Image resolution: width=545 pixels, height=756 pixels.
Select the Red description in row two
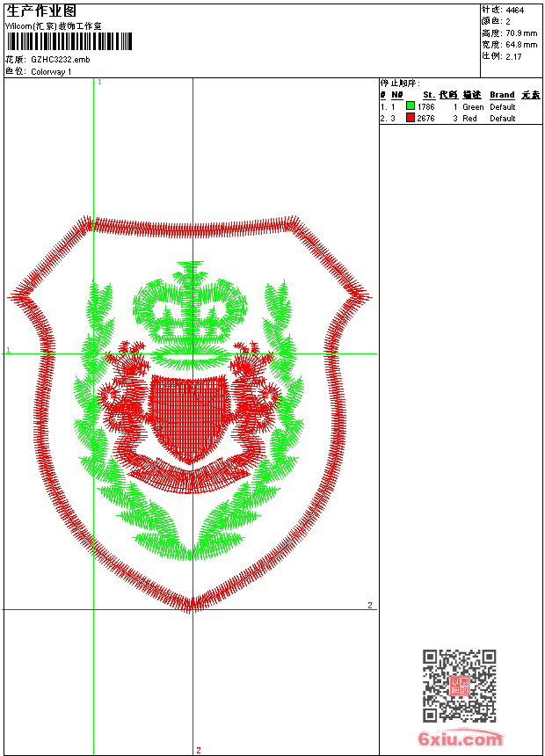(x=469, y=119)
